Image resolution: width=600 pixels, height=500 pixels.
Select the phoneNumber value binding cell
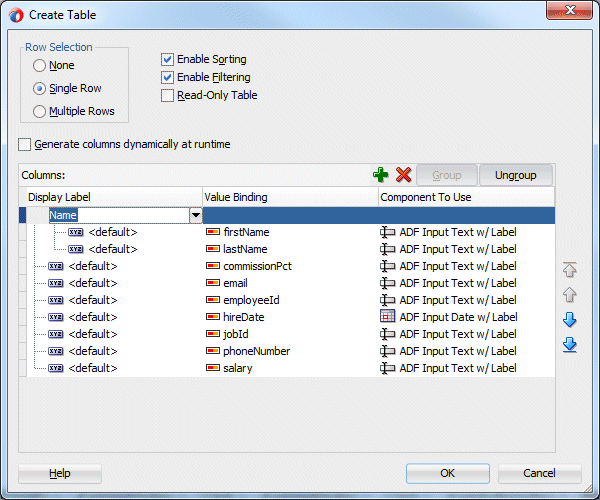tap(290, 351)
